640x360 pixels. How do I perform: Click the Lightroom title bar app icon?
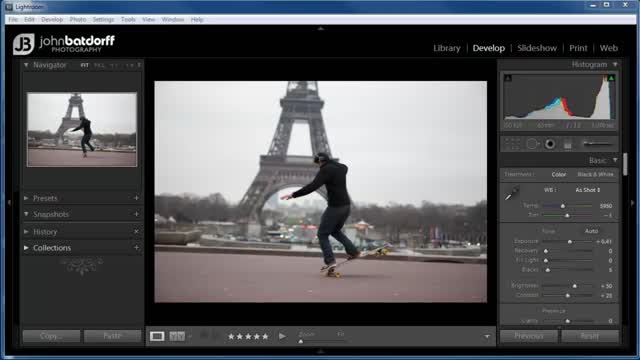pos(9,7)
